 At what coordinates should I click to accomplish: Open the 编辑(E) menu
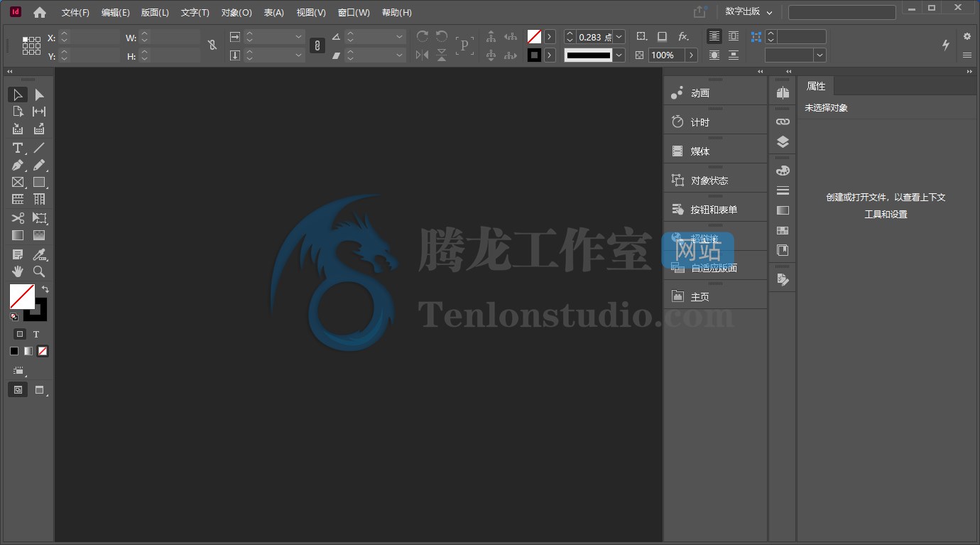tap(116, 12)
